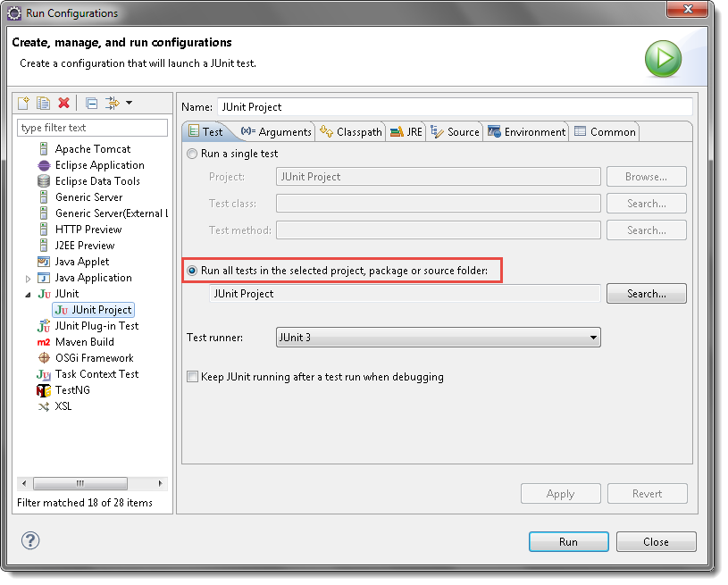Click the Test class input field

(439, 204)
